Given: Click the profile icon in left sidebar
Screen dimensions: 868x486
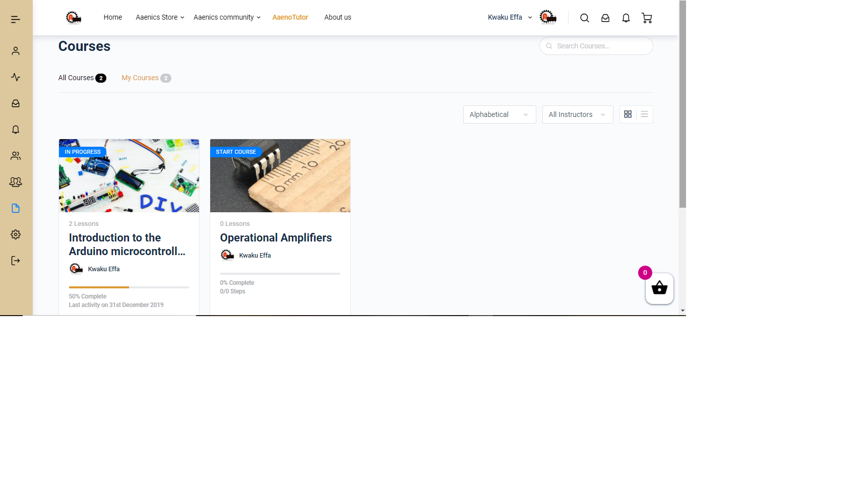Looking at the screenshot, I should (x=16, y=51).
